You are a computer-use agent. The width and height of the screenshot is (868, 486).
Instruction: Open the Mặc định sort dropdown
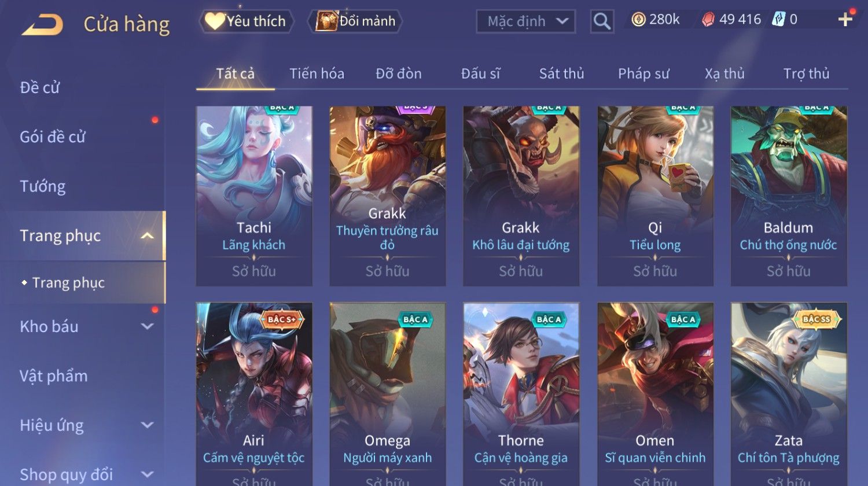point(526,21)
